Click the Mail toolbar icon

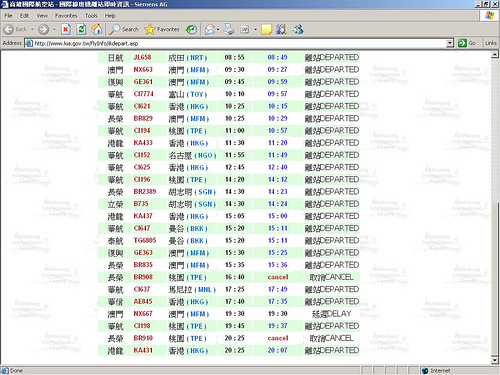point(210,30)
